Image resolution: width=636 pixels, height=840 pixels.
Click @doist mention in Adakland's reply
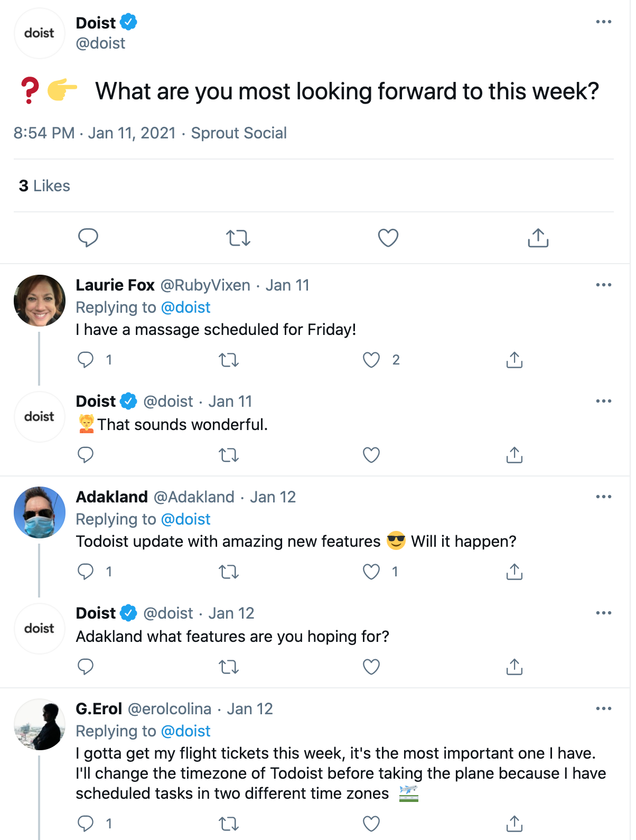(x=185, y=519)
